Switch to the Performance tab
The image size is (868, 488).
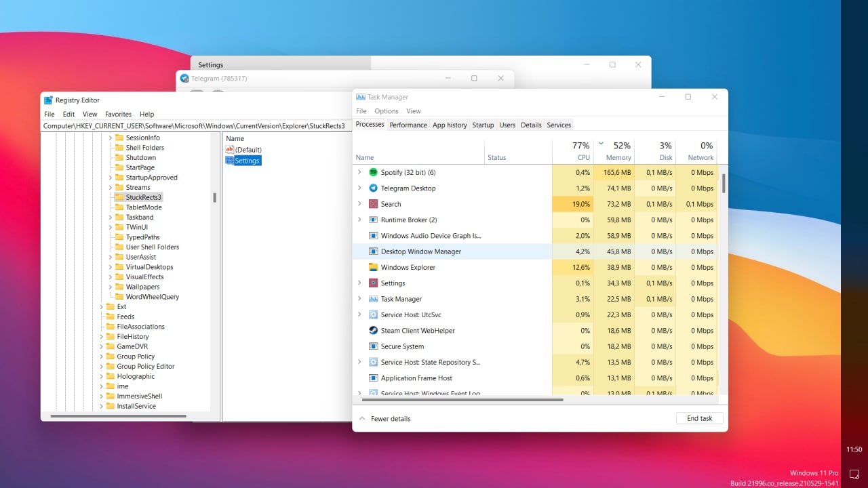tap(408, 125)
